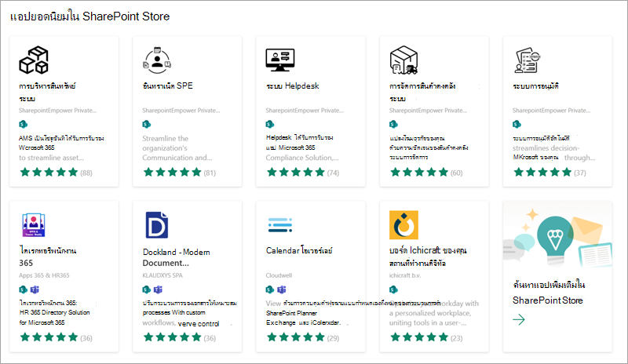Viewport: 628px width, 364px height.
Task: Click the asset management boxes icon
Action: tap(34, 60)
